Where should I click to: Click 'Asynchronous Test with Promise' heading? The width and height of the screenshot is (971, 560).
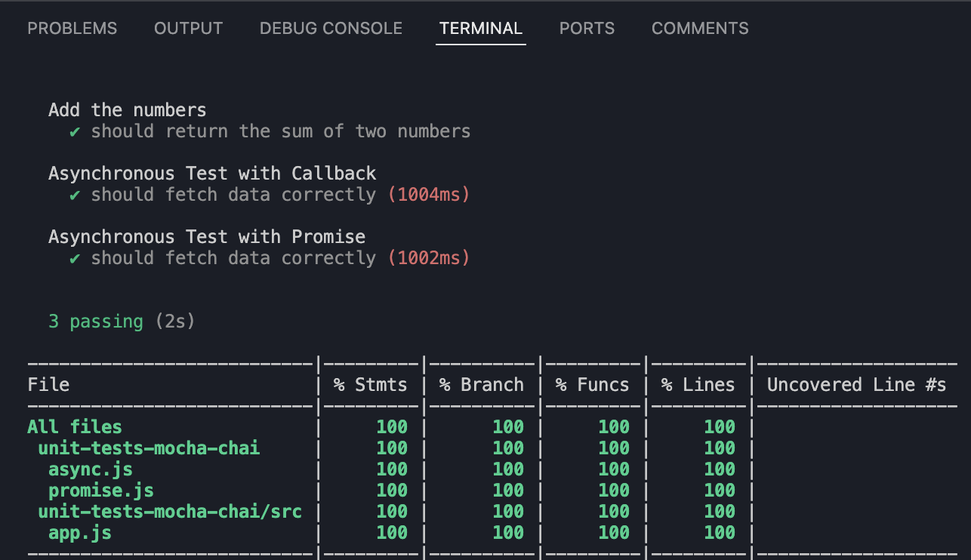pos(207,237)
